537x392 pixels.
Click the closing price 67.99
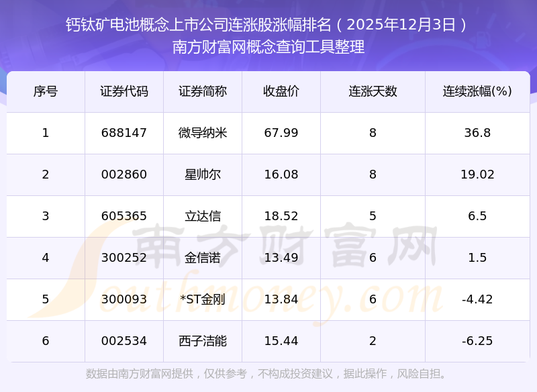point(281,133)
